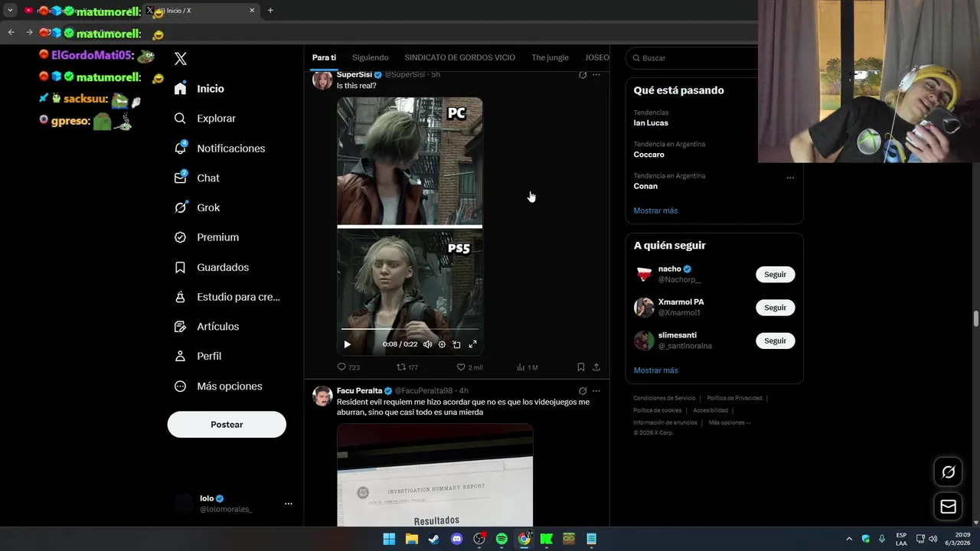This screenshot has width=980, height=551.
Task: Open Más opciones in the sidebar
Action: pyautogui.click(x=217, y=386)
